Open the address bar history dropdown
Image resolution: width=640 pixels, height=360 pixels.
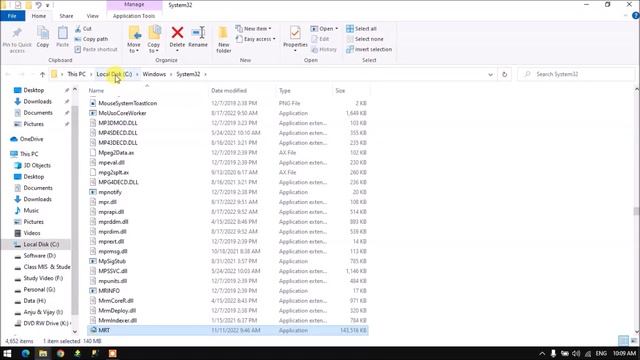coord(490,74)
